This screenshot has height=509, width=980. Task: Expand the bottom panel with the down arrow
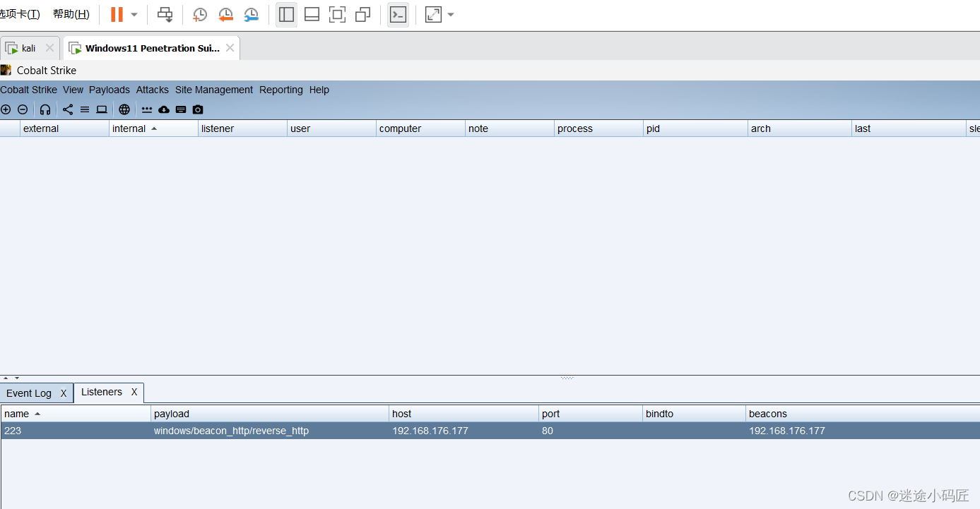tap(17, 378)
